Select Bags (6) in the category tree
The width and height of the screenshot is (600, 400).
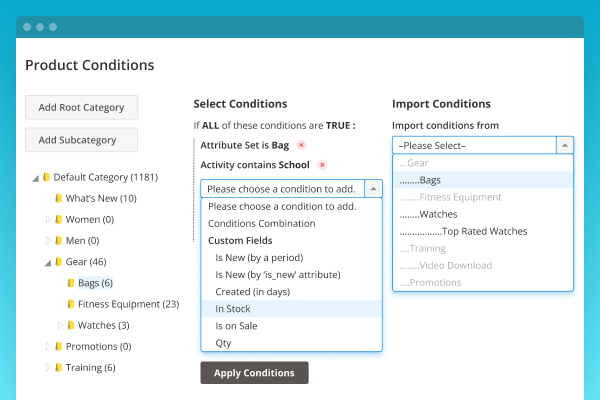click(95, 283)
